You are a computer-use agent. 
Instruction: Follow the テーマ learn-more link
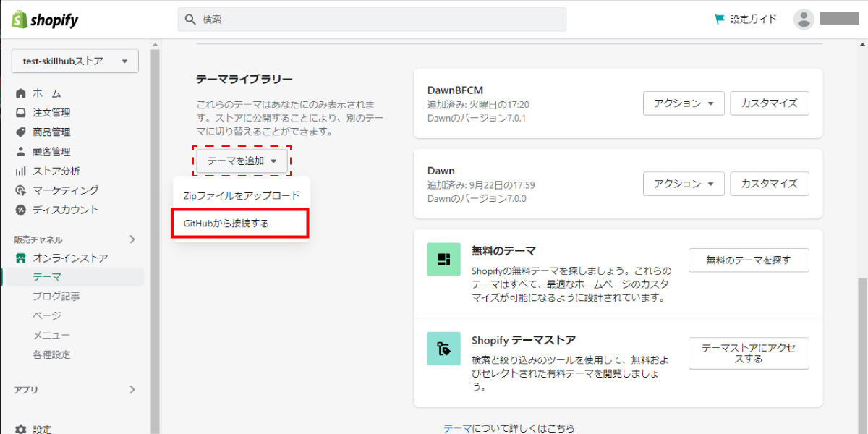[x=457, y=428]
